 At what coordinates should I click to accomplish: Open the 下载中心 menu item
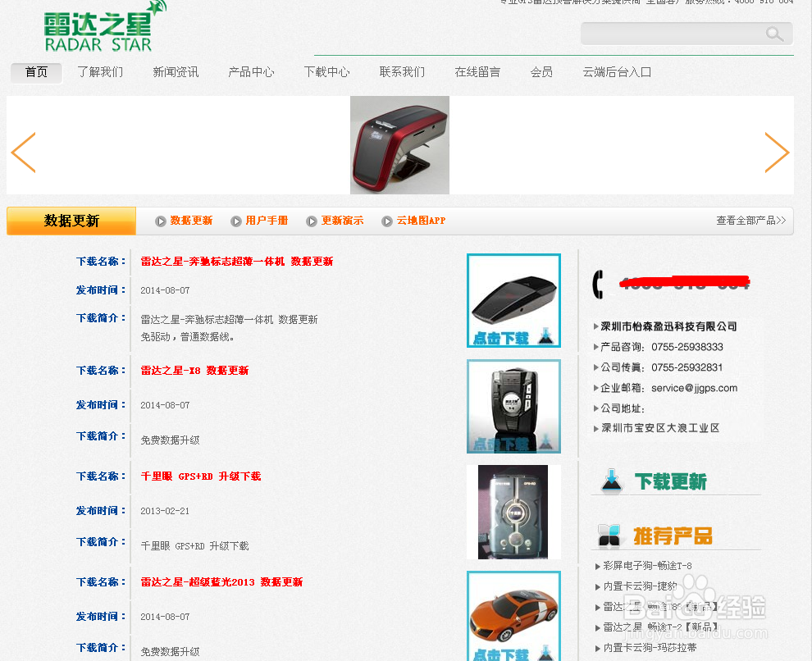[326, 72]
